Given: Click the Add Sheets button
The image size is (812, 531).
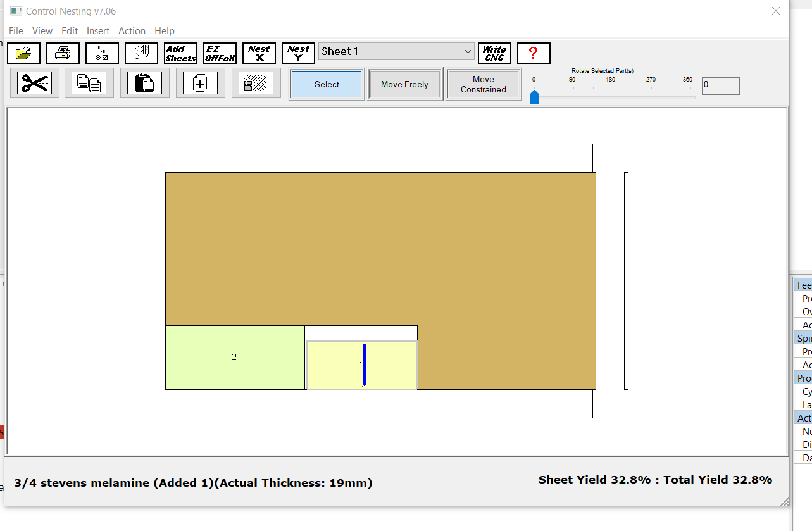Looking at the screenshot, I should click(180, 53).
